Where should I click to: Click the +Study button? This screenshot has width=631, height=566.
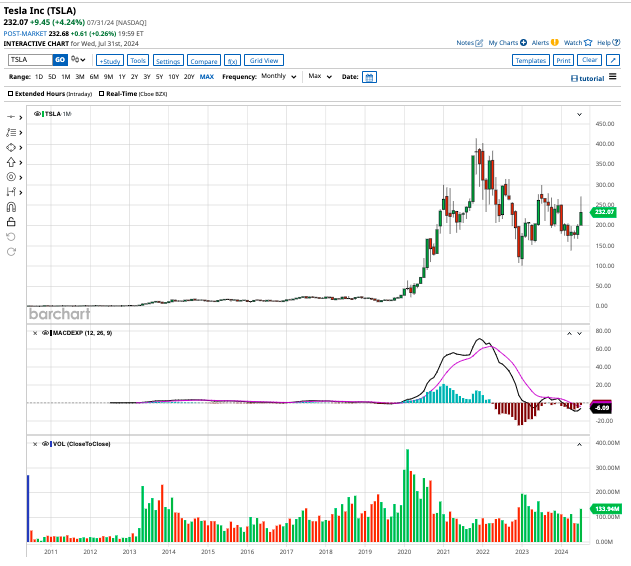point(109,60)
